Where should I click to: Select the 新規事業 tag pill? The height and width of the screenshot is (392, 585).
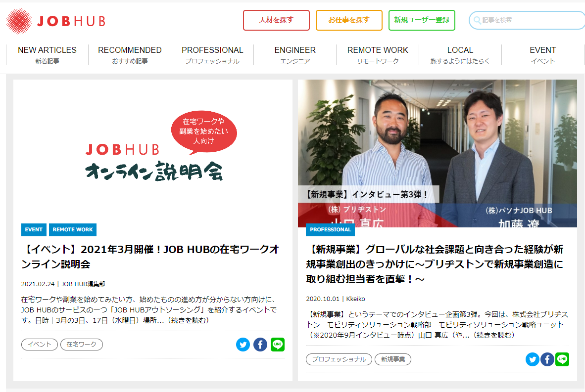393,359
